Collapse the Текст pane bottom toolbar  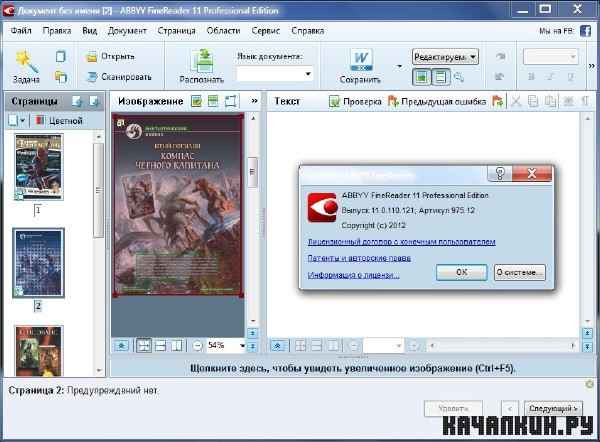click(278, 346)
